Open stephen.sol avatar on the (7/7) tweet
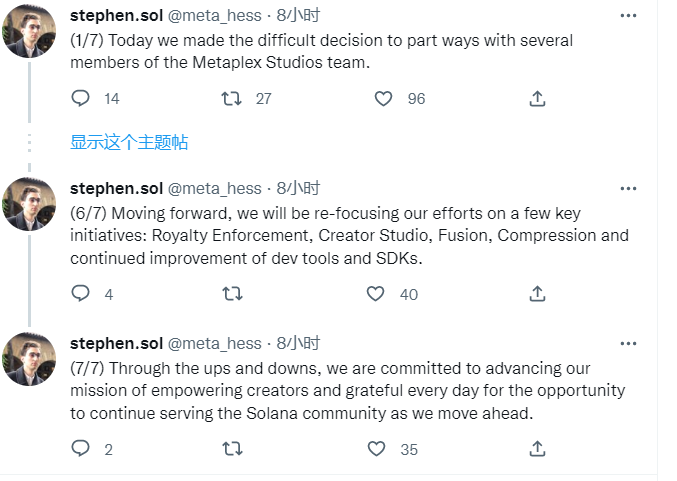The image size is (677, 481). [29, 359]
